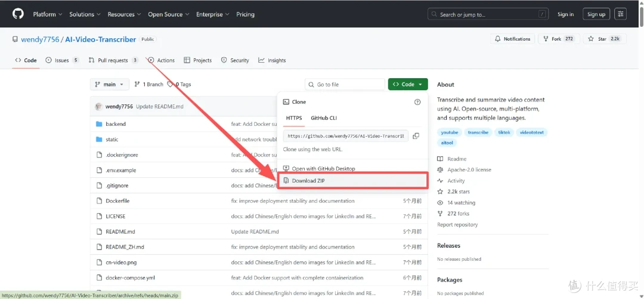Click the Star icon on the Star button

pos(590,39)
